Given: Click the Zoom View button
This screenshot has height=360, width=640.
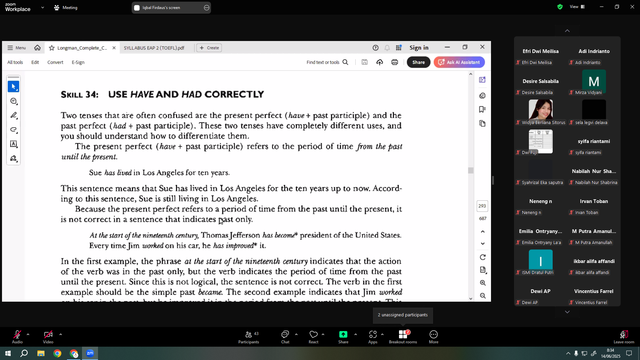Looking at the screenshot, I should point(577,7).
